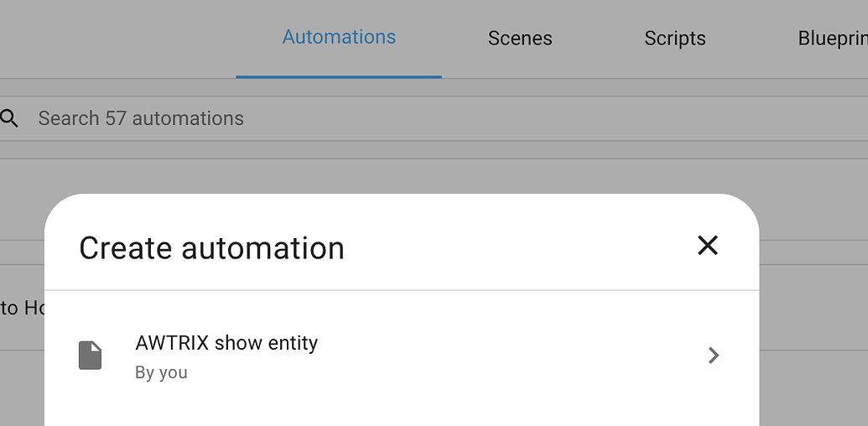Viewport: 868px width, 426px height.
Task: Click the search magnifier icon
Action: click(9, 118)
